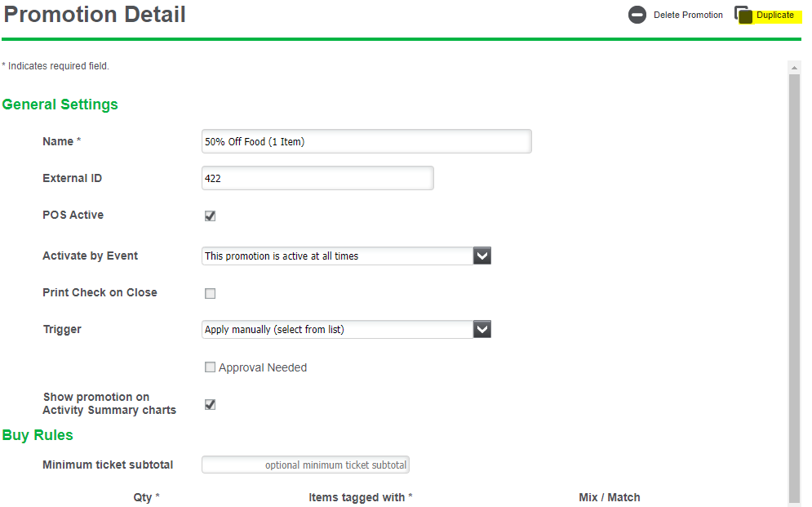Click the Approval Needed label text
Screen dimensions: 812x507
(263, 367)
